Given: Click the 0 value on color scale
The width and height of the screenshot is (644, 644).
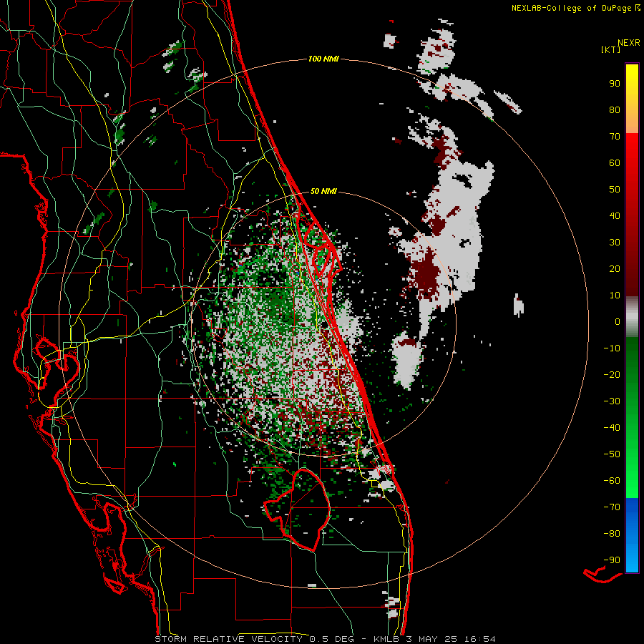Looking at the screenshot, I should (x=618, y=322).
